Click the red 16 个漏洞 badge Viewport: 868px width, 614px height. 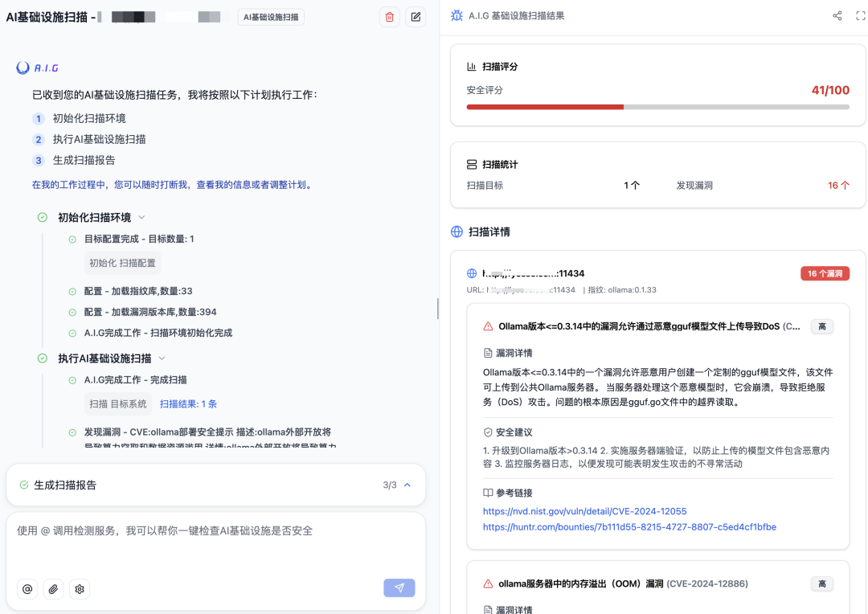[x=825, y=273]
